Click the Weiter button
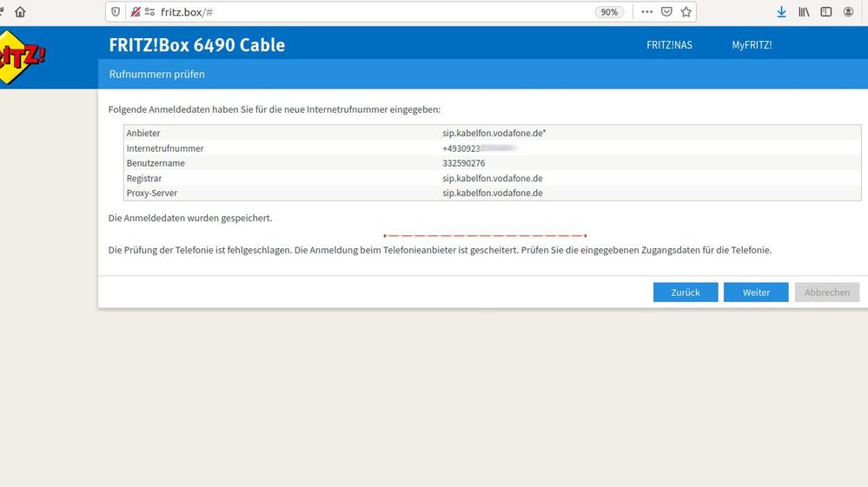Viewport: 868px width, 487px height. (756, 293)
